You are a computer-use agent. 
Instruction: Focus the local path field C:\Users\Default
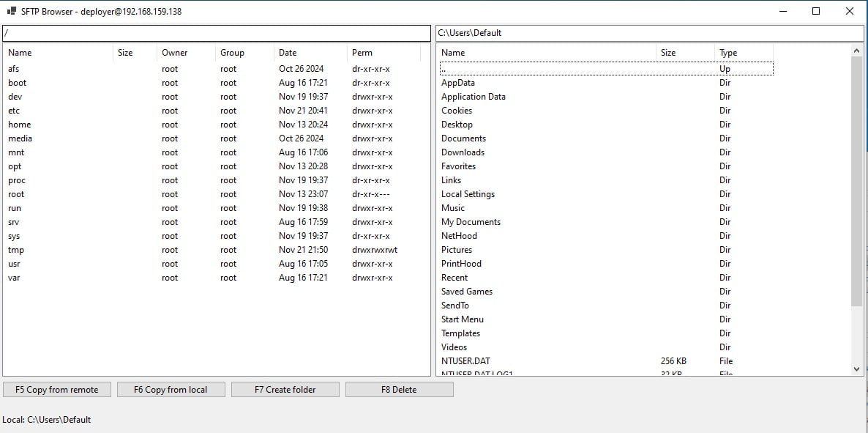coord(648,33)
